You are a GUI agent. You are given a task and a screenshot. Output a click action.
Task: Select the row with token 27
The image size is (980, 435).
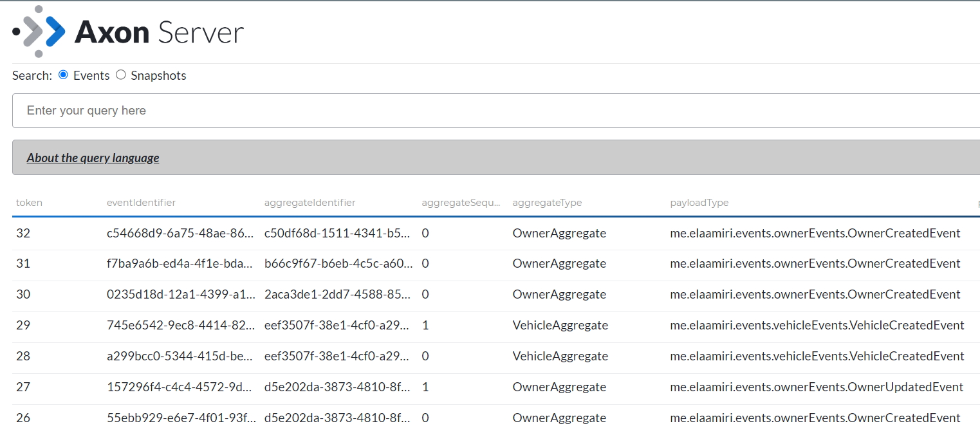pyautogui.click(x=496, y=387)
